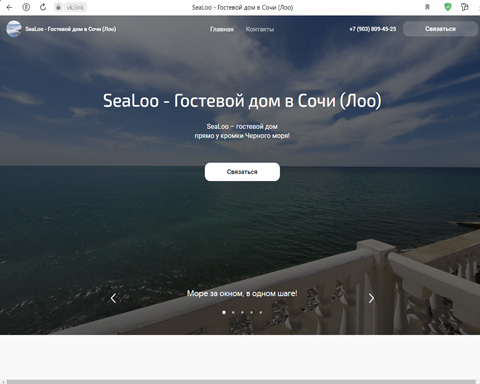Open the Контакты menu item

[260, 29]
